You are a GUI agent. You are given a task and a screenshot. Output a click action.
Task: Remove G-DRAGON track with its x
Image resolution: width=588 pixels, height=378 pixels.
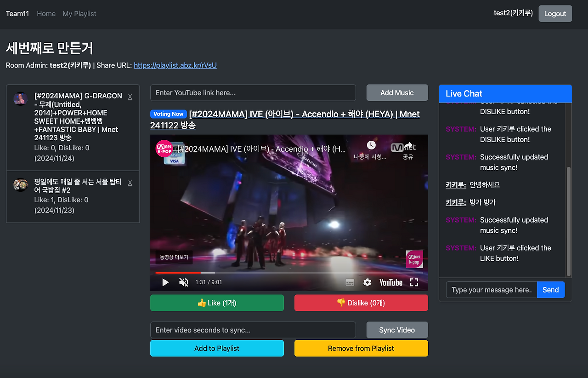click(130, 96)
